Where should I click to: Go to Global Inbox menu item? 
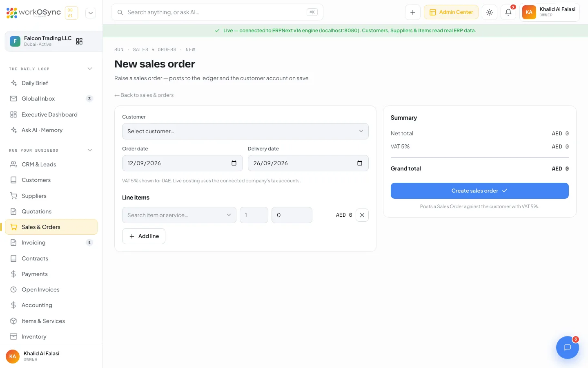(x=51, y=99)
